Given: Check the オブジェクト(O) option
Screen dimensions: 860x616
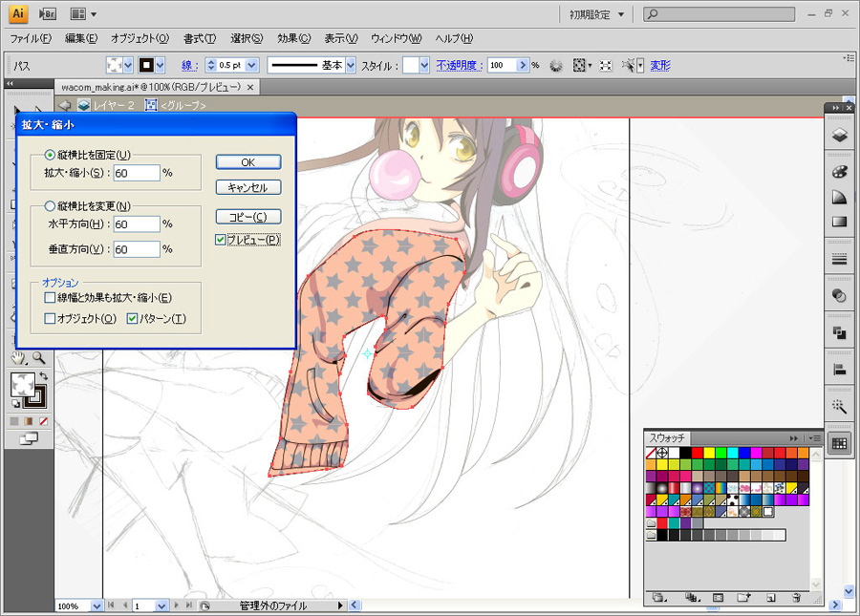Looking at the screenshot, I should tap(50, 318).
